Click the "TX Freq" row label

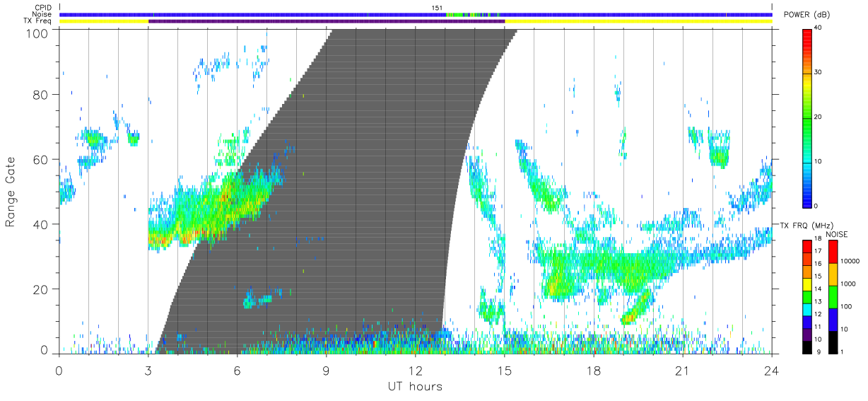[38, 21]
